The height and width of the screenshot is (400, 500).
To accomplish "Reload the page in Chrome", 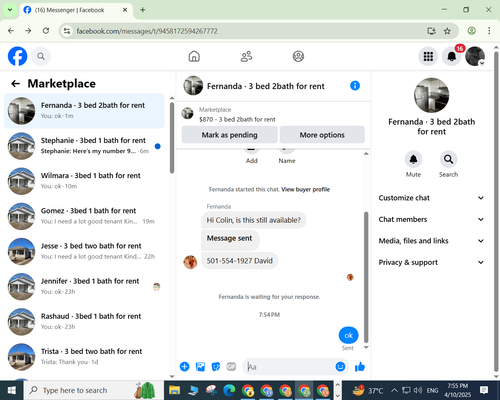I will [x=46, y=31].
